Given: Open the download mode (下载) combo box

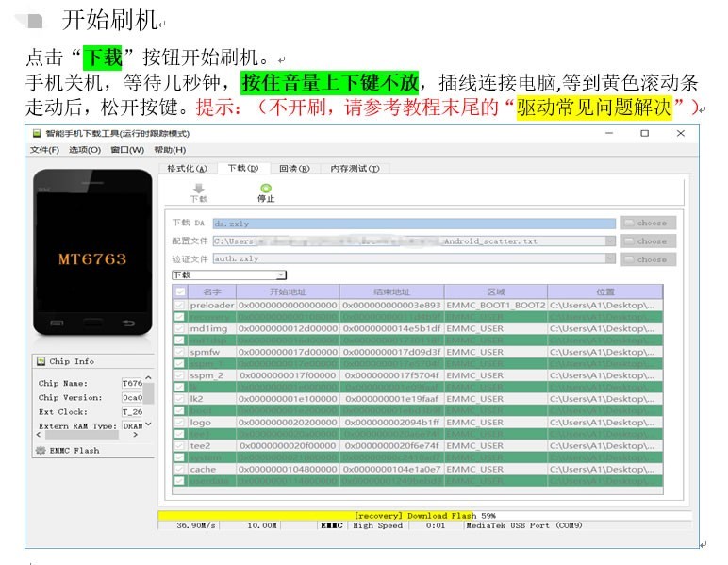Looking at the screenshot, I should [x=229, y=274].
